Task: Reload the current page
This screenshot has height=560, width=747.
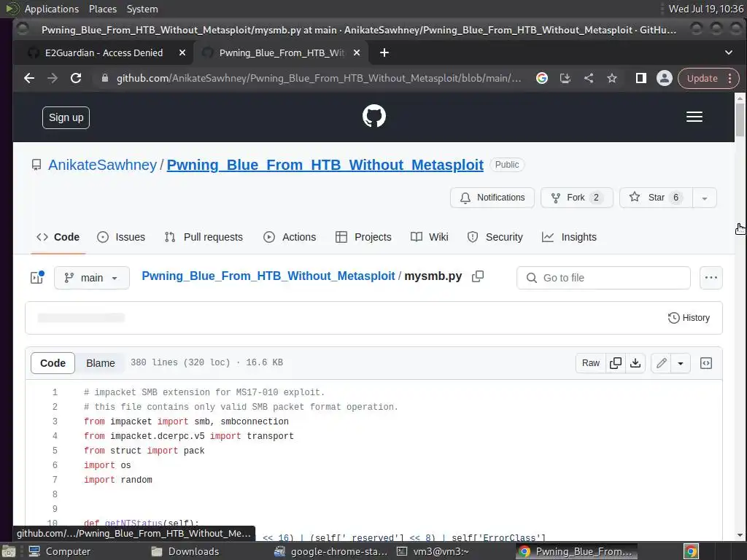Action: 76,78
